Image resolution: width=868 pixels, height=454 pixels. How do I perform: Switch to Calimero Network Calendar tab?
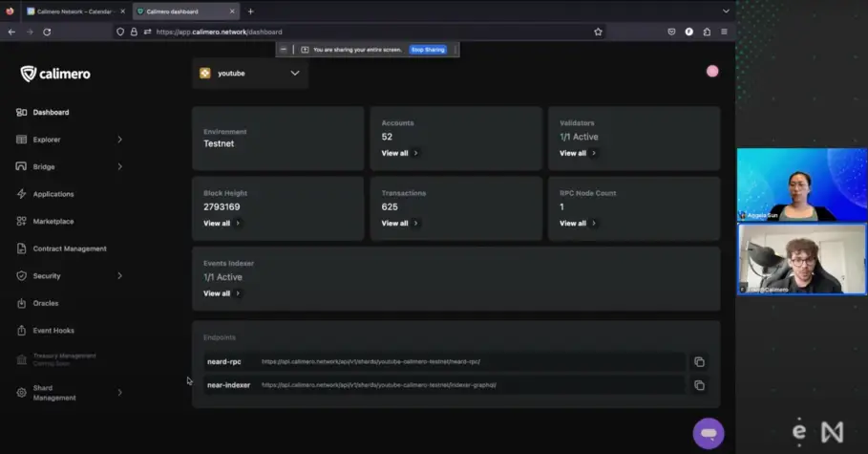tap(74, 11)
